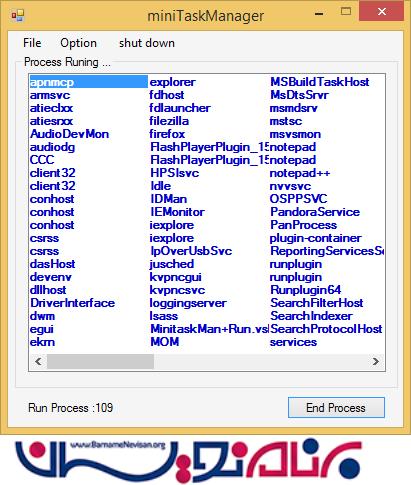This screenshot has width=411, height=485.
Task: Select the IpOverUsbSvc process
Action: click(191, 251)
